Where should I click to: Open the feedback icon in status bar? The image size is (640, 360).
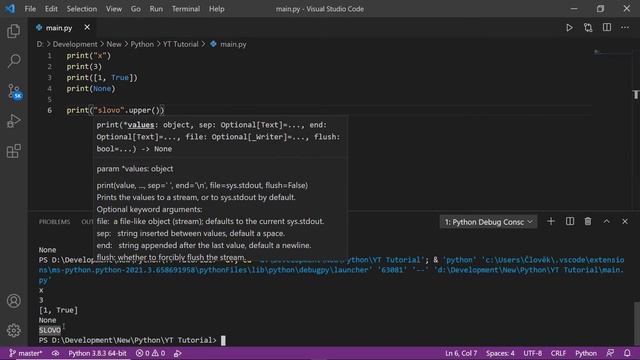[x=610, y=353]
